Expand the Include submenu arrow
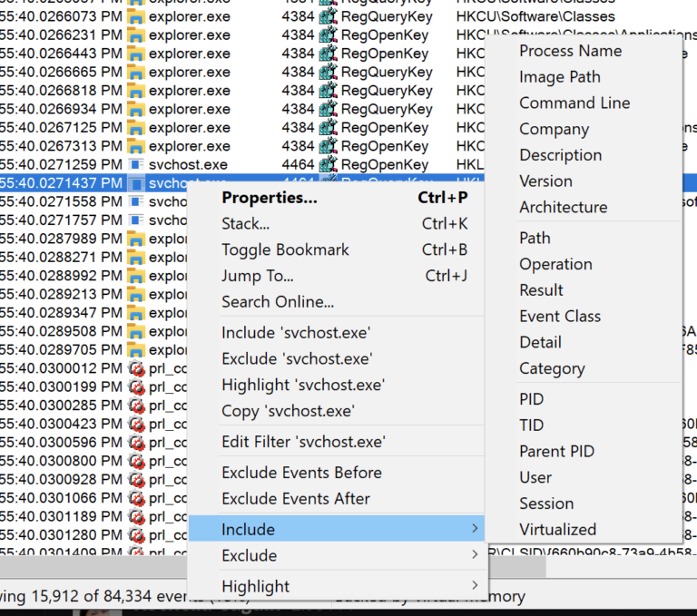The image size is (697, 616). (x=475, y=529)
